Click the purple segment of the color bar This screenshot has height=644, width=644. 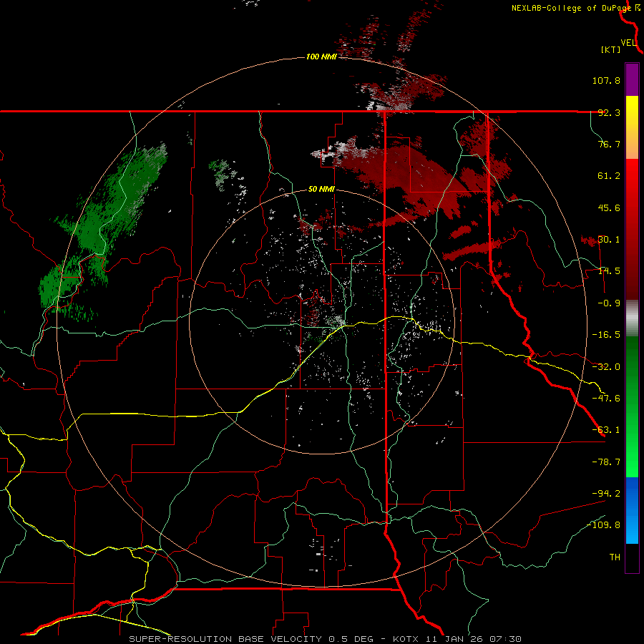pos(632,79)
